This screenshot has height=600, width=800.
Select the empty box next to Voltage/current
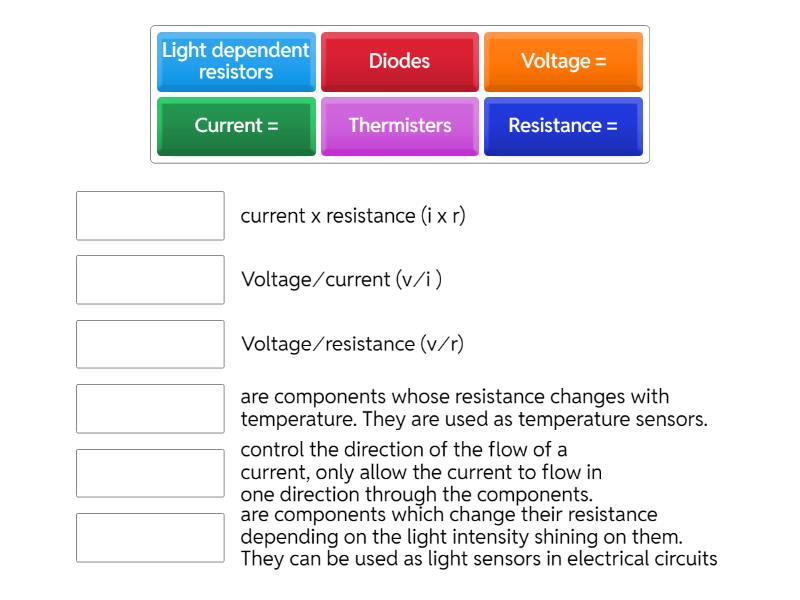(x=150, y=280)
